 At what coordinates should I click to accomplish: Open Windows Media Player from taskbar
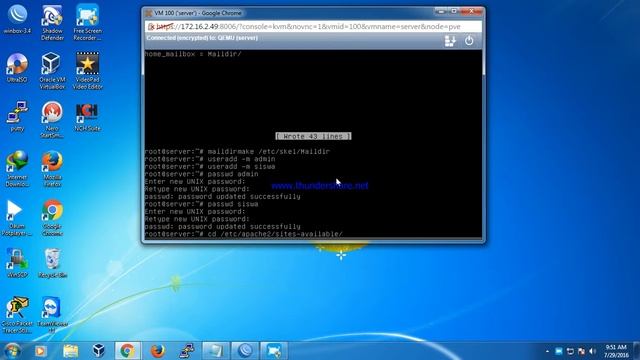point(41,351)
